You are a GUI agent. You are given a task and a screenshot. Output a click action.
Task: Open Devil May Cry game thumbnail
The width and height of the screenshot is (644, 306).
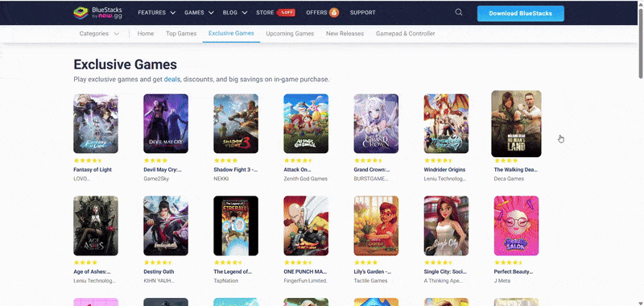[x=166, y=124]
